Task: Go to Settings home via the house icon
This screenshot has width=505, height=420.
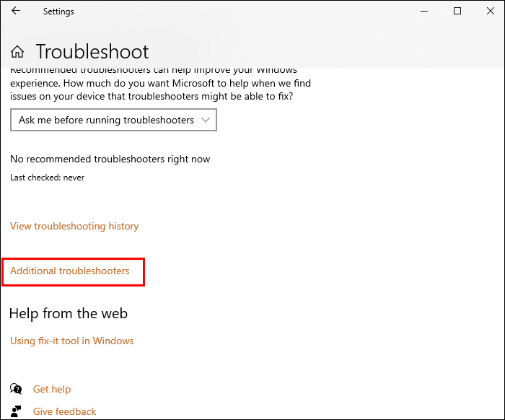Action: 18,52
